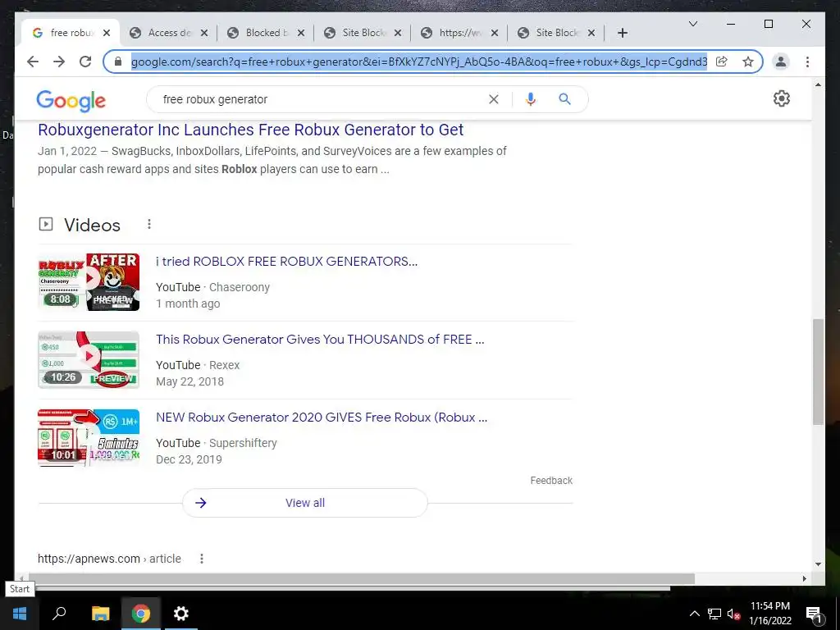
Task: Open the network status tray icon
Action: point(714,614)
